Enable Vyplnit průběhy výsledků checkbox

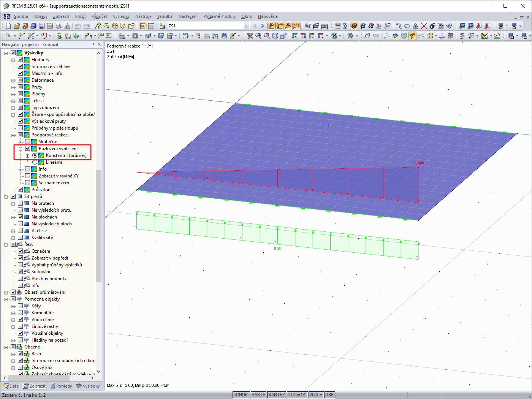[x=21, y=265]
